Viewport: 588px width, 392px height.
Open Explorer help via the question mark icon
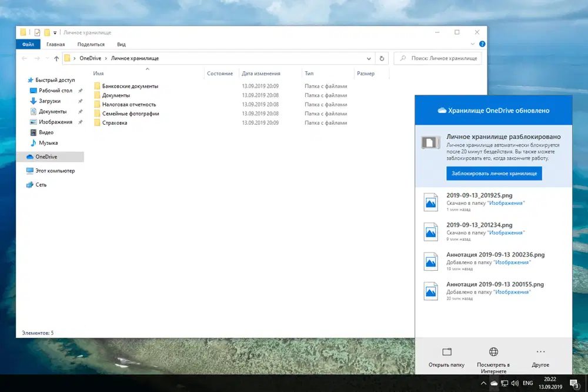click(x=482, y=44)
